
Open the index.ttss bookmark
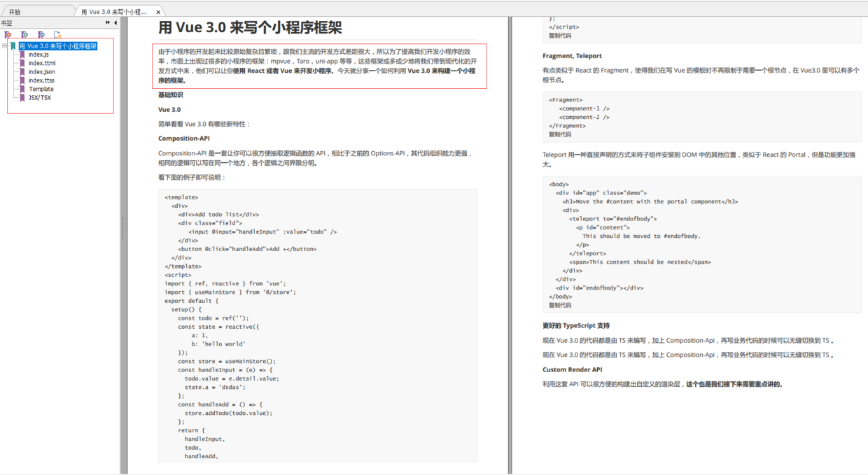click(41, 80)
